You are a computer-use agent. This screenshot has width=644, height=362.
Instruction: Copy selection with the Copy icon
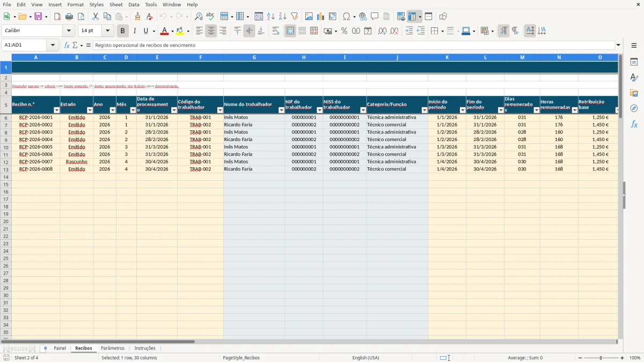tap(107, 17)
